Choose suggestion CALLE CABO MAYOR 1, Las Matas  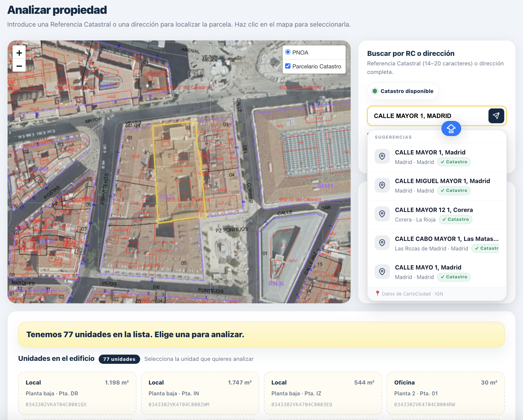click(x=437, y=244)
